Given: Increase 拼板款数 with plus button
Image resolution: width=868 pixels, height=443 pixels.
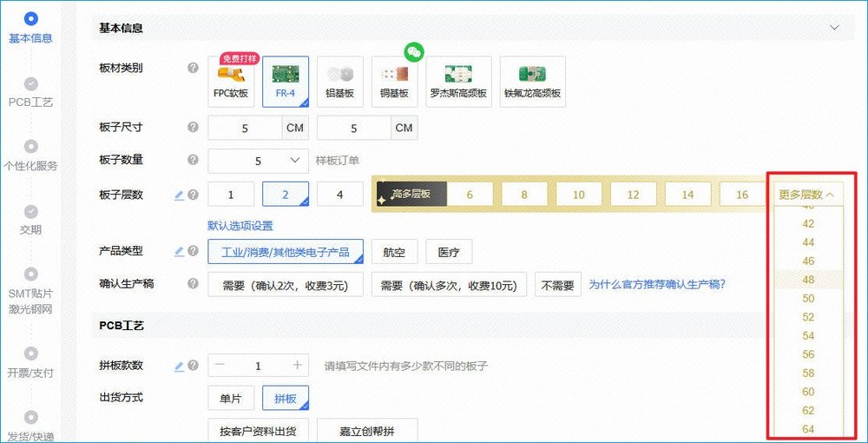Looking at the screenshot, I should pyautogui.click(x=297, y=366).
